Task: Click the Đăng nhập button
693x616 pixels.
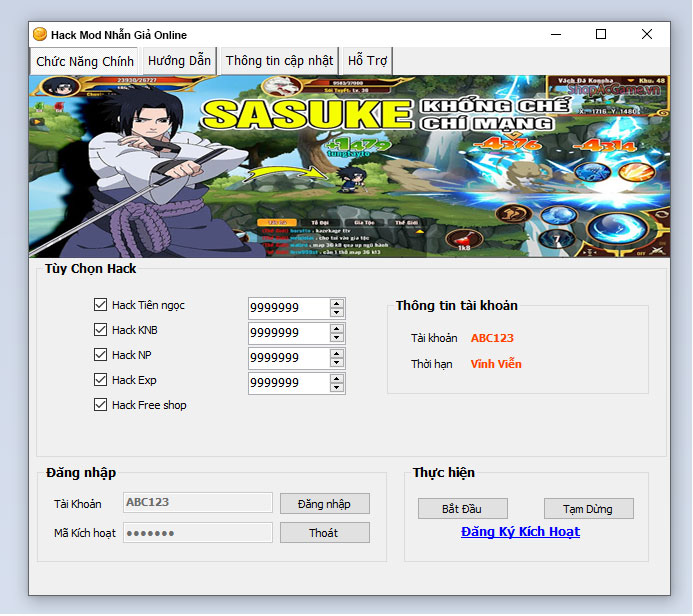Action: click(x=324, y=504)
